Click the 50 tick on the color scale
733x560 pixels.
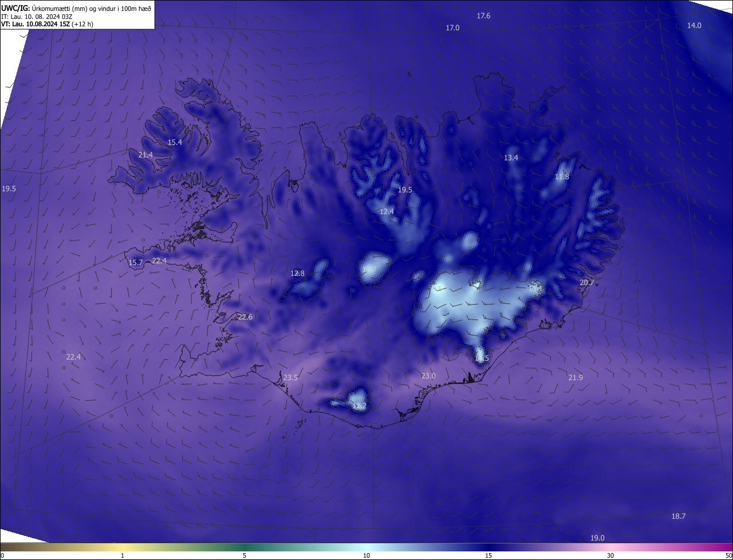coord(729,556)
